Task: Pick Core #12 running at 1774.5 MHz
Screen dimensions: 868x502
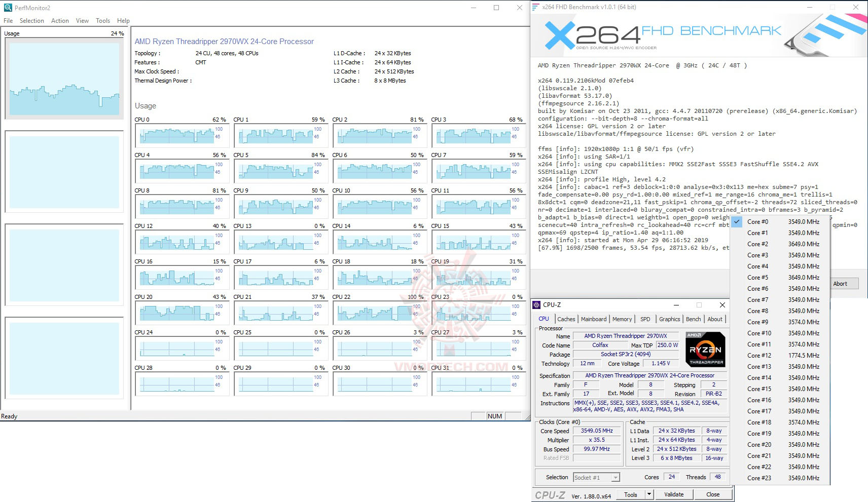Action: (x=780, y=356)
